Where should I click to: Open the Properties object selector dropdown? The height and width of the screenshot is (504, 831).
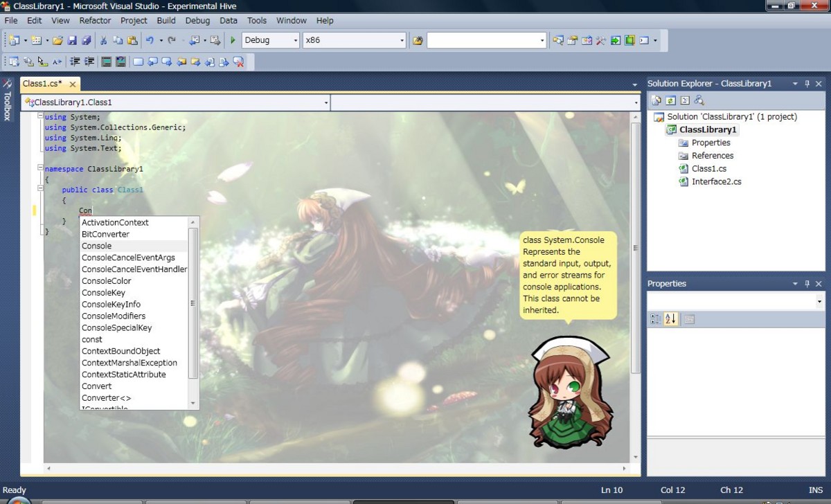[819, 302]
